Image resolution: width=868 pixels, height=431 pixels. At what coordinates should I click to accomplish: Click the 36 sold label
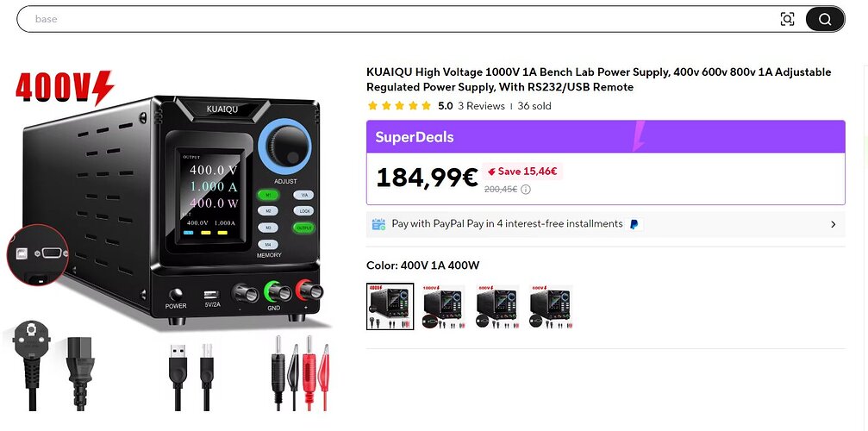[534, 106]
